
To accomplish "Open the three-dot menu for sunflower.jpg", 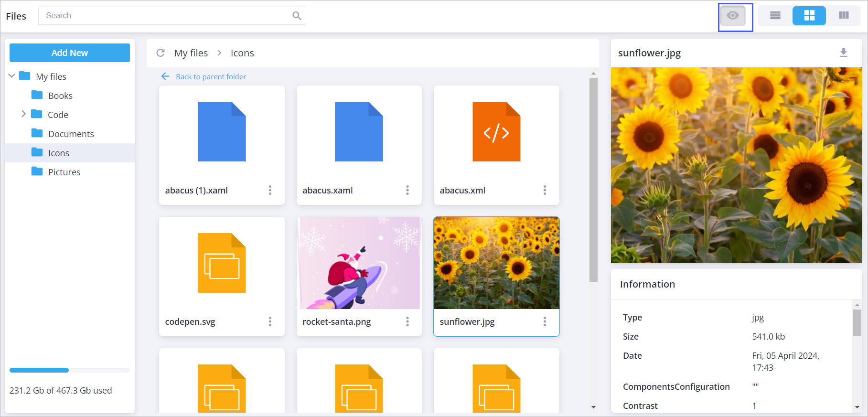I will [x=544, y=321].
